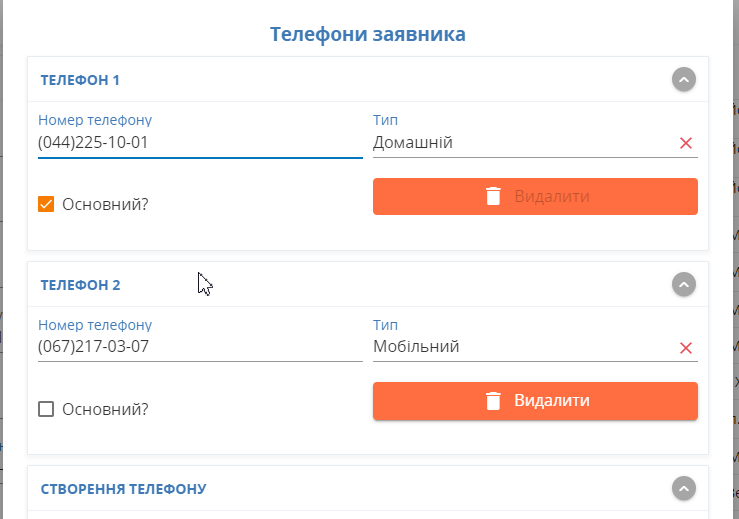
Task: Collapse the Телефон 2 section chevron
Action: [683, 285]
